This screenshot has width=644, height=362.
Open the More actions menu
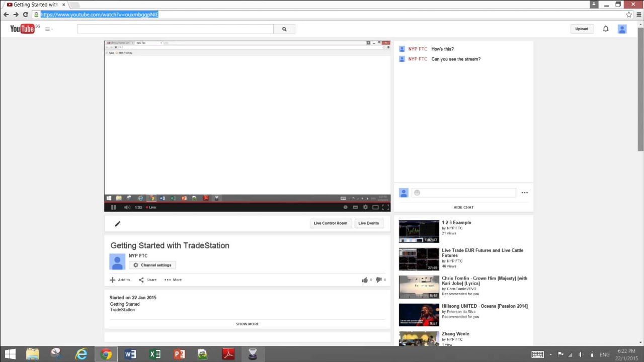(x=173, y=280)
